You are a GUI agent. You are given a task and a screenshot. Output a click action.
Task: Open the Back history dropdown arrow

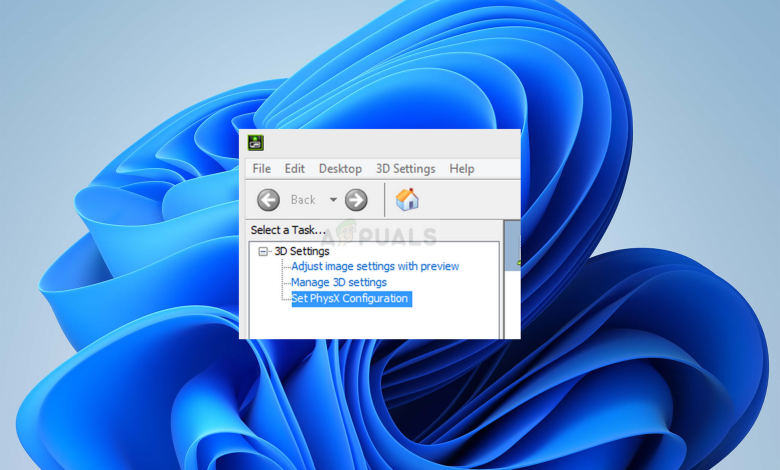pos(333,200)
